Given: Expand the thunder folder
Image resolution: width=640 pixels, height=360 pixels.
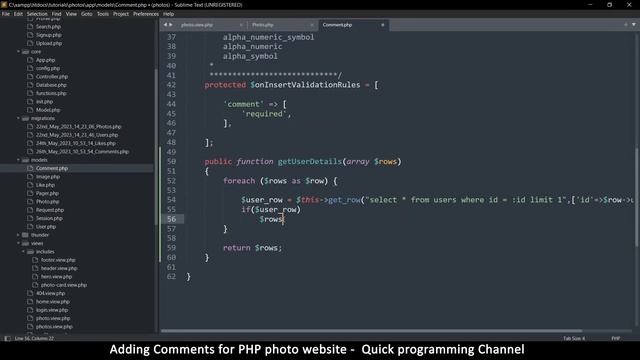Looking at the screenshot, I should click(18, 235).
